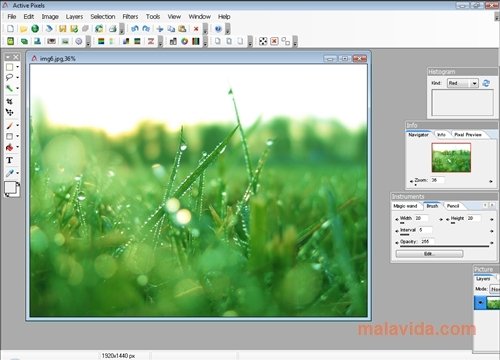Click the Redo arrow icon

(x=146, y=29)
